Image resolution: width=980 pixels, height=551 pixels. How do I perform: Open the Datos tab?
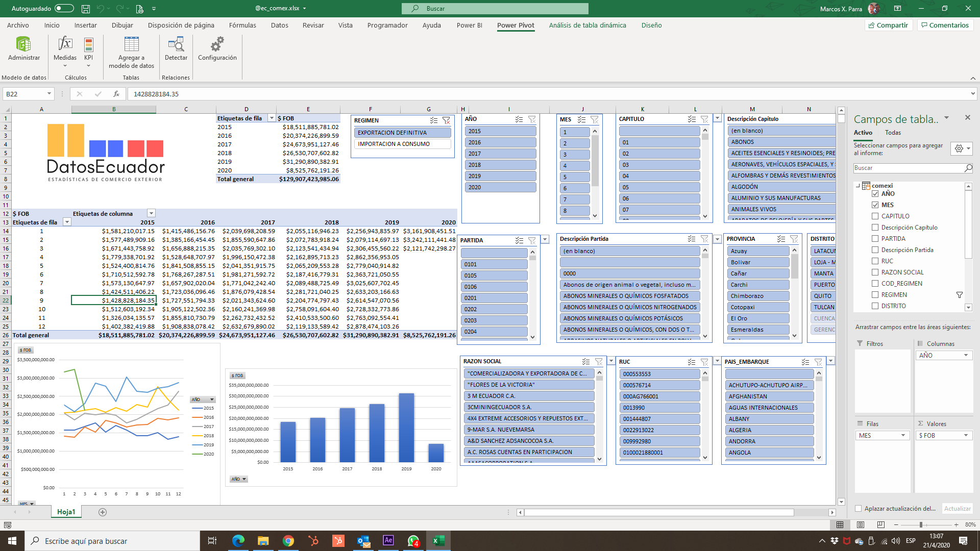(x=279, y=26)
